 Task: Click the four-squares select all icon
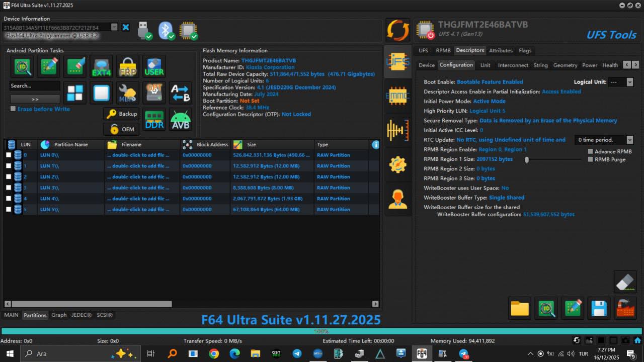75,93
